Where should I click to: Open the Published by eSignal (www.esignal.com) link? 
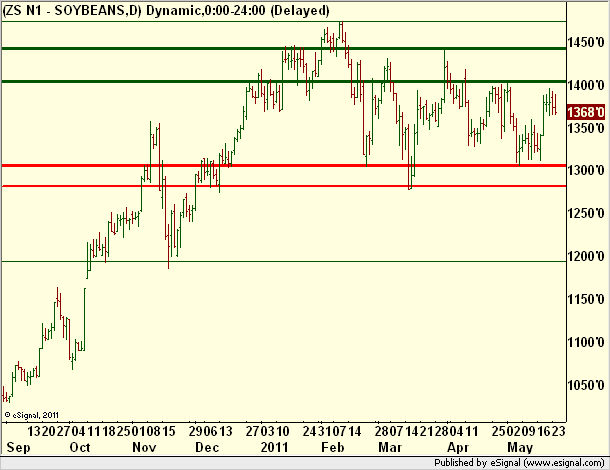point(519,463)
